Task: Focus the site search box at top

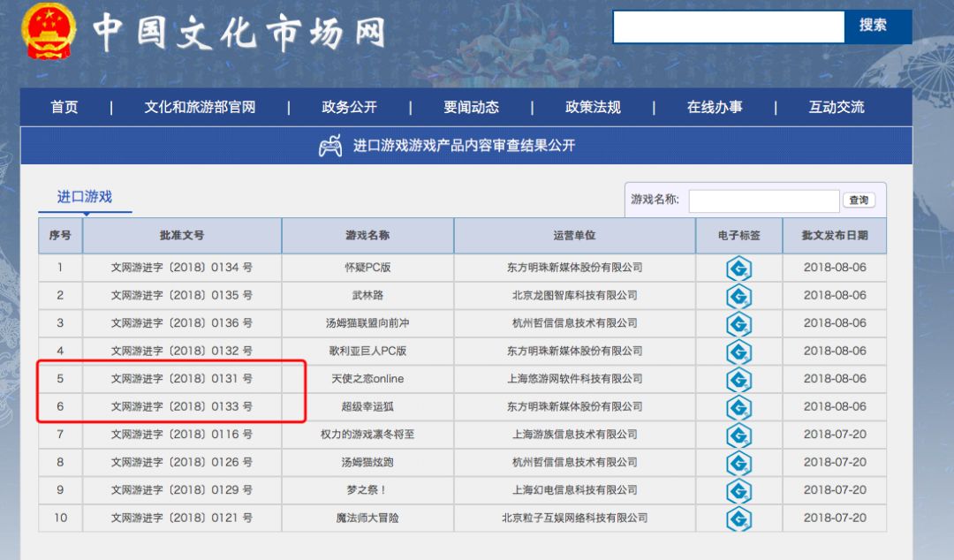Action: 728,26
